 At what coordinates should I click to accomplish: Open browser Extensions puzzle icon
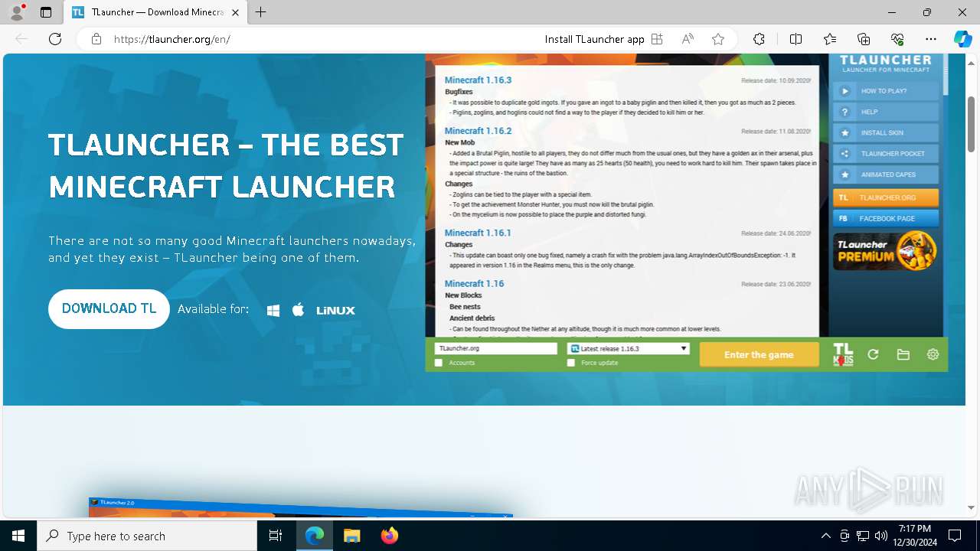point(759,39)
